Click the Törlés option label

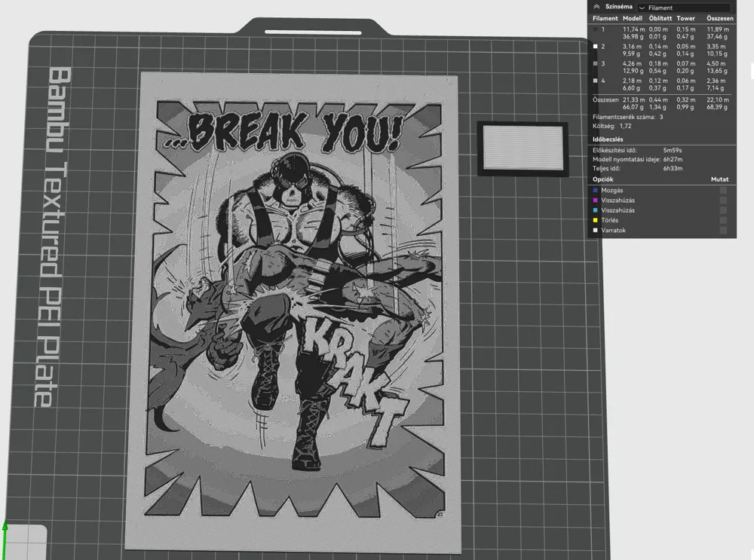tap(609, 221)
